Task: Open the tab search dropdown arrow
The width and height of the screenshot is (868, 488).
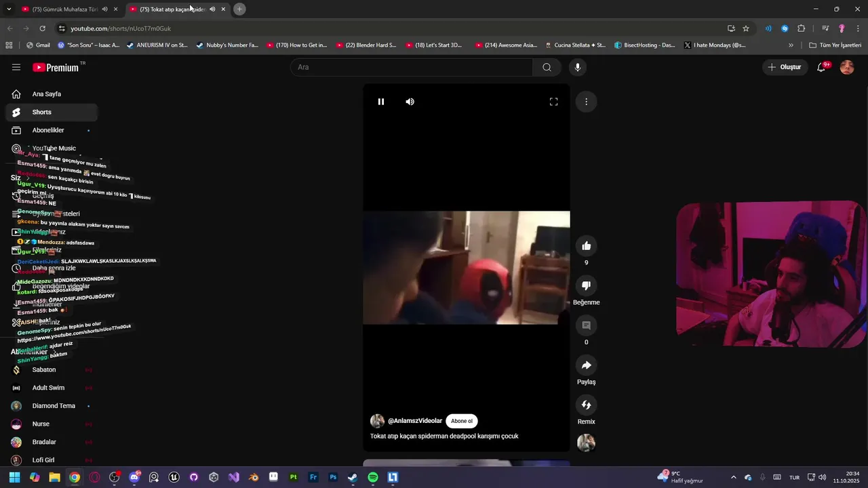Action: [x=9, y=9]
